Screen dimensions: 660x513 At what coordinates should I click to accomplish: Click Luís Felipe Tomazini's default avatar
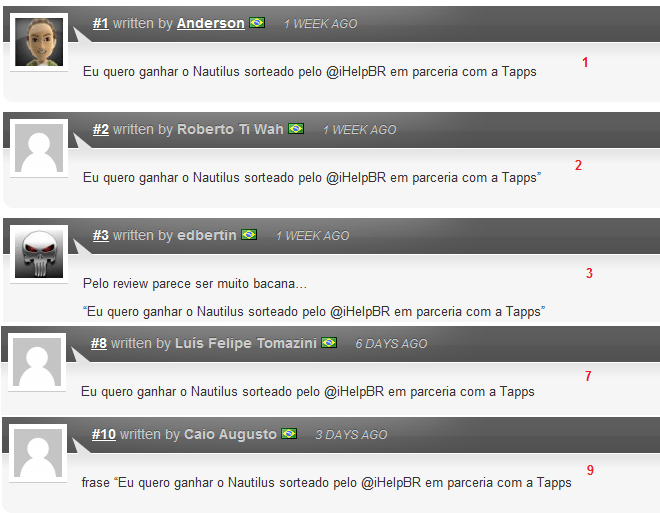(37, 362)
